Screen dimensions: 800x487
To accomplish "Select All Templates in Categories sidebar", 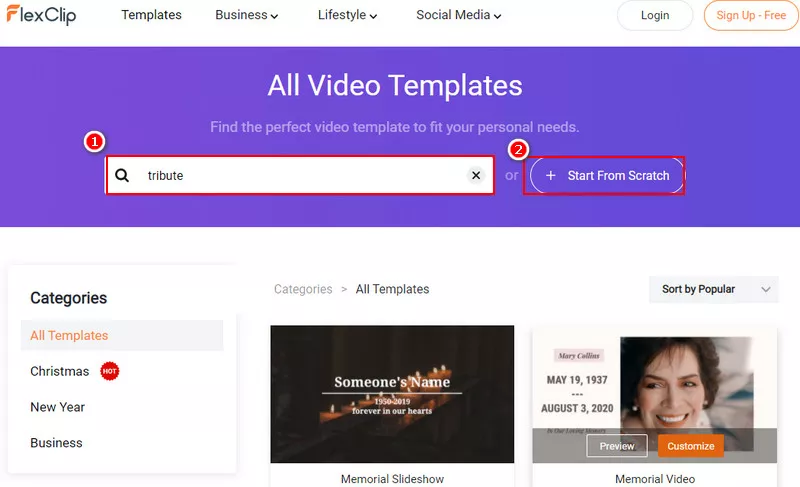I will tap(122, 336).
